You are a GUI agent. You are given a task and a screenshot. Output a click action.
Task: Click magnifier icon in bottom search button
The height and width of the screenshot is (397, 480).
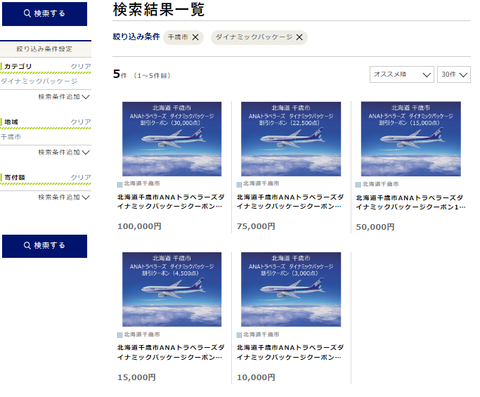tap(27, 246)
